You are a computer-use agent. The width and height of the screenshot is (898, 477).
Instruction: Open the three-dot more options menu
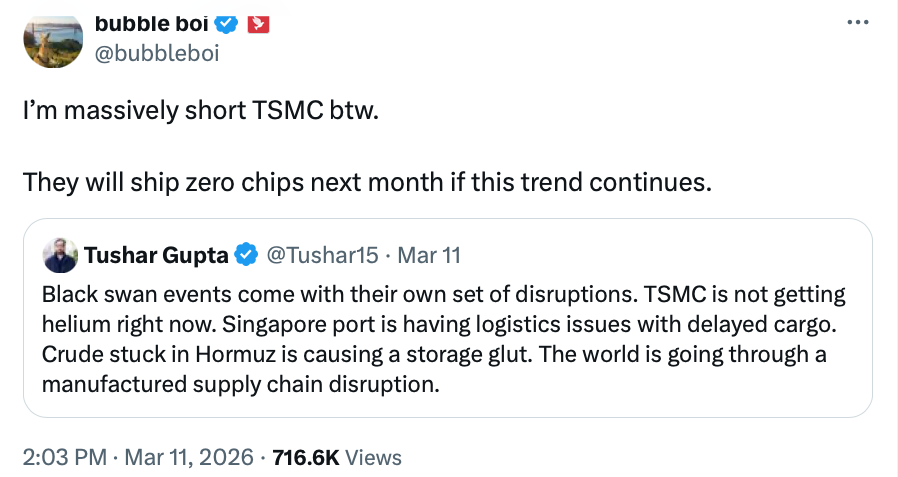coord(858,22)
